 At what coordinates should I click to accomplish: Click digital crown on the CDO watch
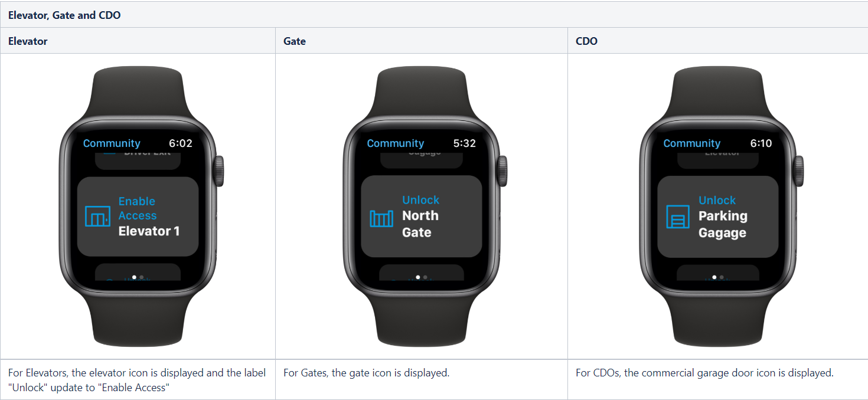pyautogui.click(x=799, y=171)
